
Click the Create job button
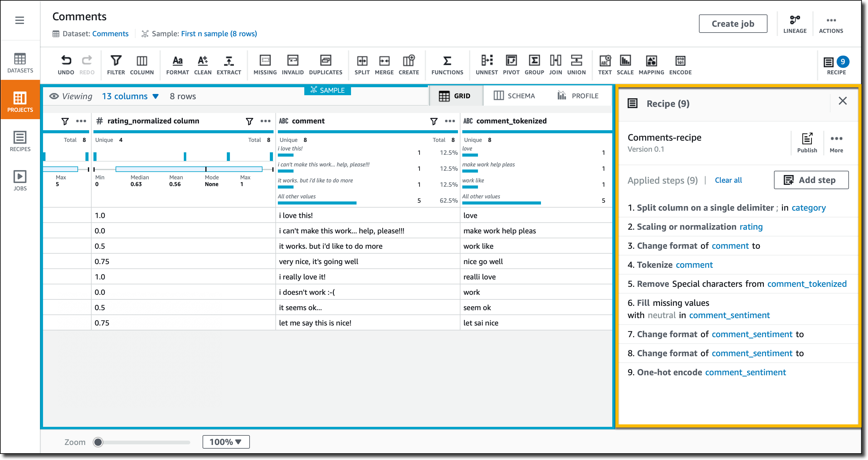pyautogui.click(x=733, y=24)
